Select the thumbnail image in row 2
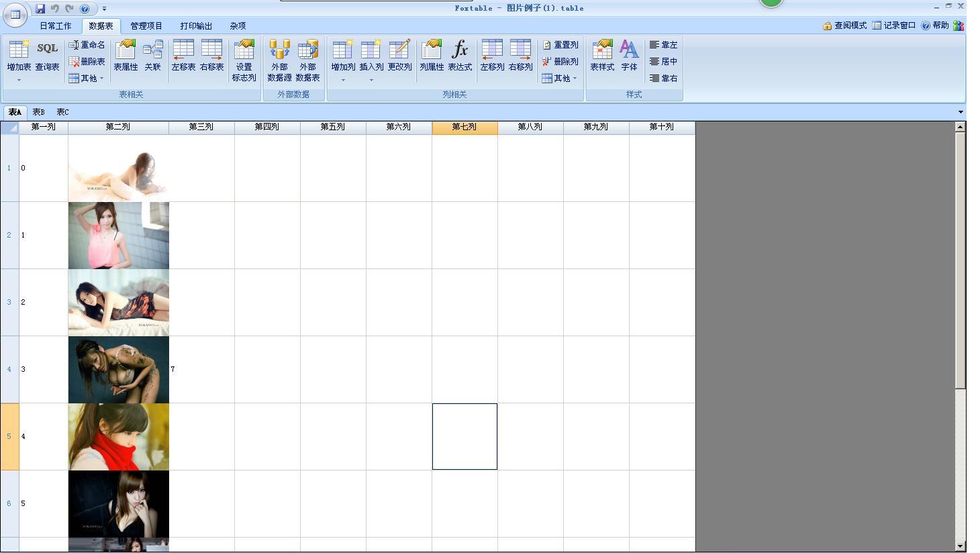980x553 pixels. click(x=119, y=236)
